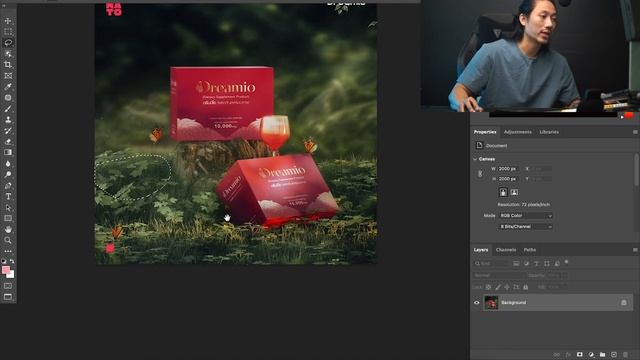Image resolution: width=640 pixels, height=360 pixels.
Task: Add a layer mask
Action: coord(580,355)
